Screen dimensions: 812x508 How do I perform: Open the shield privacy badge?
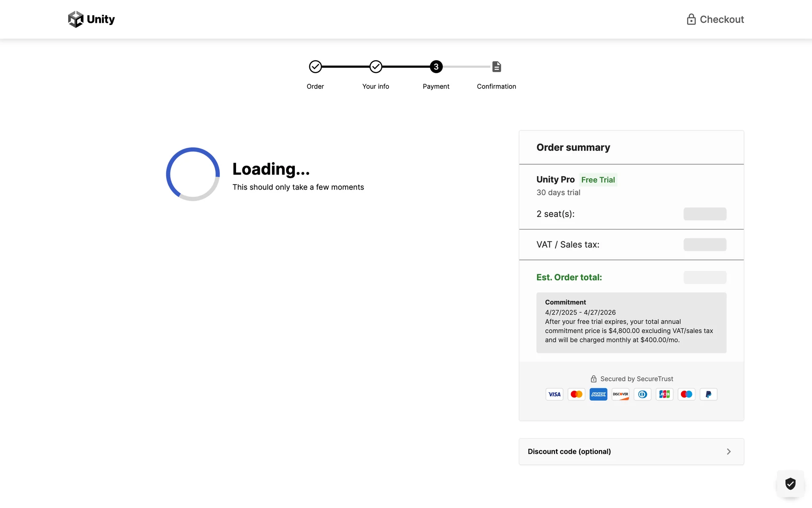coord(790,483)
